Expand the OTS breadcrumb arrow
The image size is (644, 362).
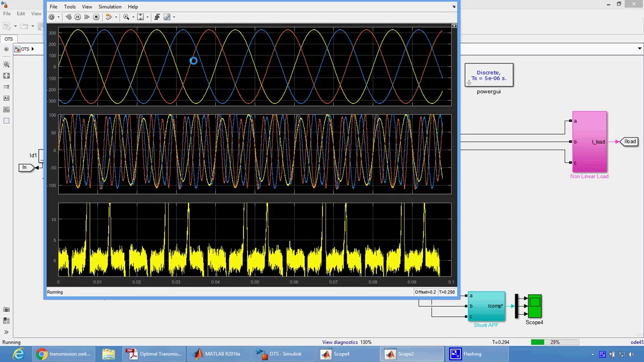click(x=32, y=49)
